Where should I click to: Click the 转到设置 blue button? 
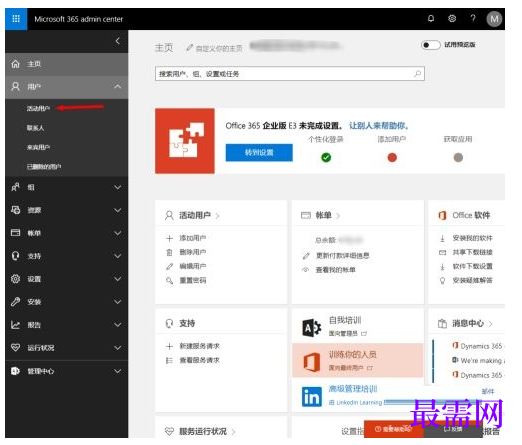[259, 153]
